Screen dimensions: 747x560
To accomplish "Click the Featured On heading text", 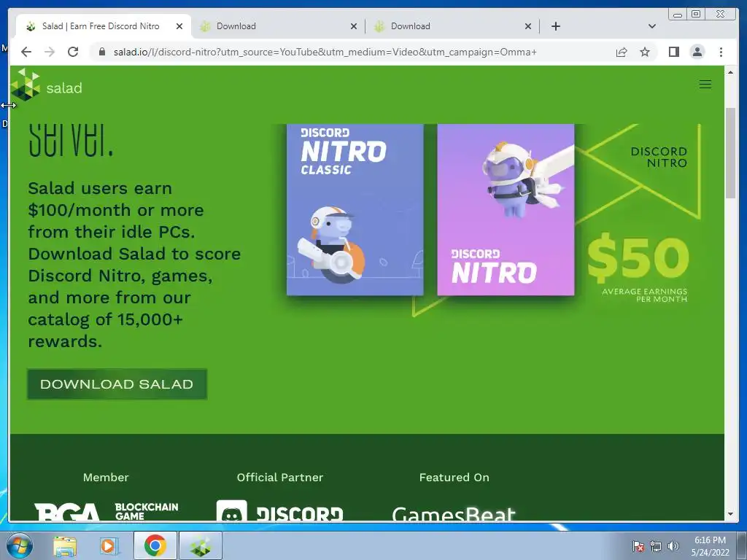I will 454,477.
